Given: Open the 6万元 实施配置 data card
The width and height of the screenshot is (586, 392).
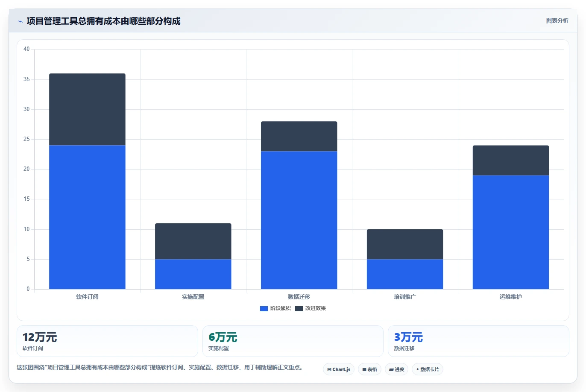Looking at the screenshot, I should pyautogui.click(x=293, y=341).
